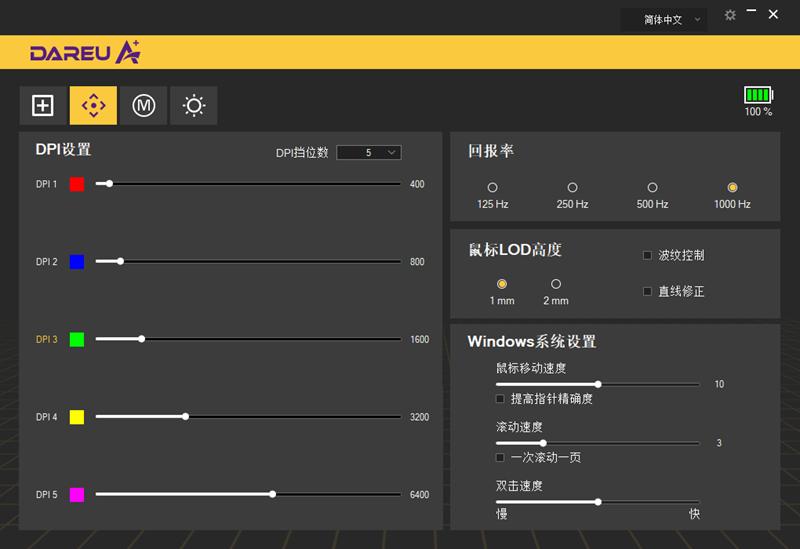The height and width of the screenshot is (549, 800).
Task: Enable the 直线修正 checkbox
Action: [647, 291]
